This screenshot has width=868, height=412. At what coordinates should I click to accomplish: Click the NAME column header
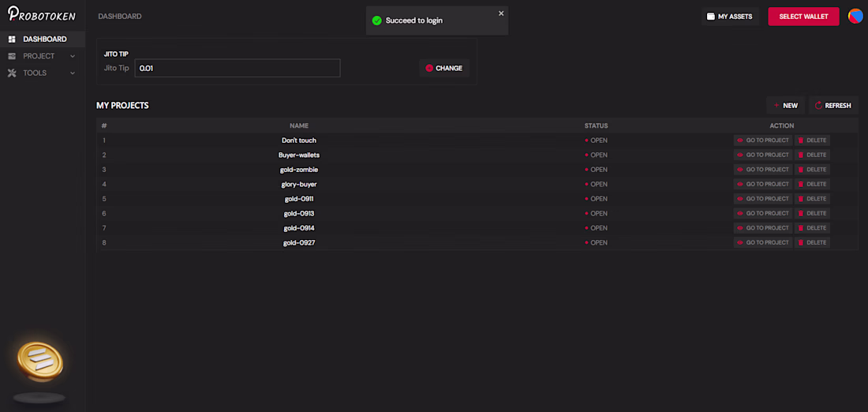click(x=299, y=125)
